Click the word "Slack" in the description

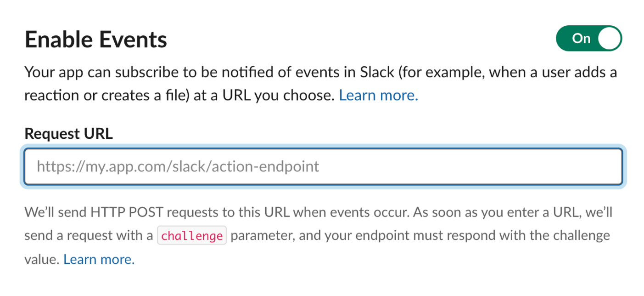point(377,72)
